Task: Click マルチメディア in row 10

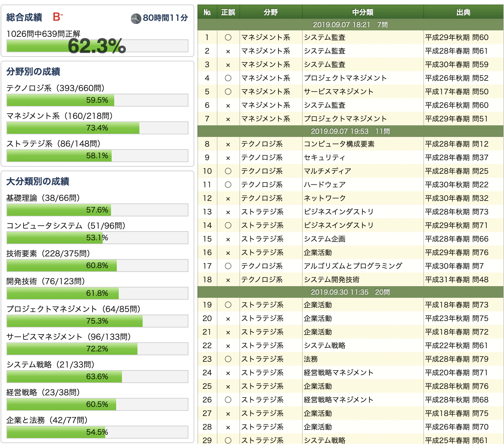Action: tap(328, 171)
